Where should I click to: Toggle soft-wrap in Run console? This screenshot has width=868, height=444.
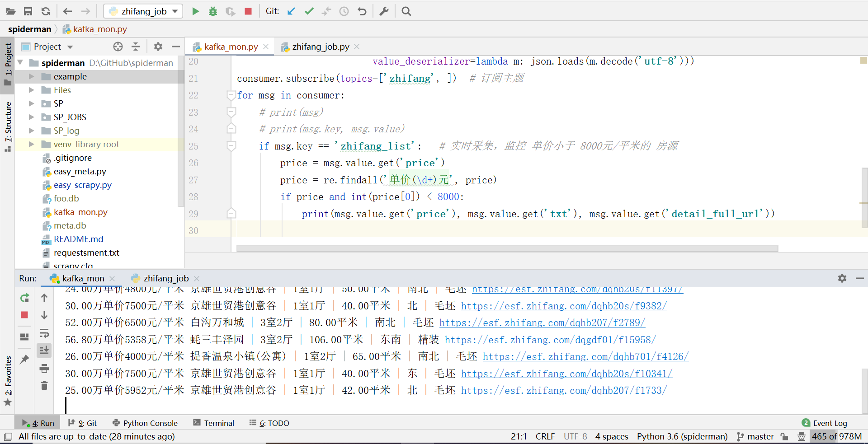[x=44, y=333]
